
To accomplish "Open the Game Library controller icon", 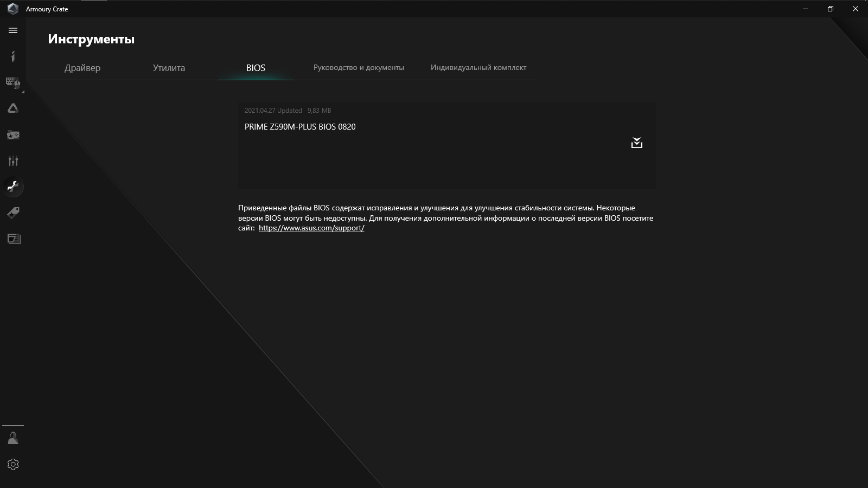I will [x=13, y=134].
